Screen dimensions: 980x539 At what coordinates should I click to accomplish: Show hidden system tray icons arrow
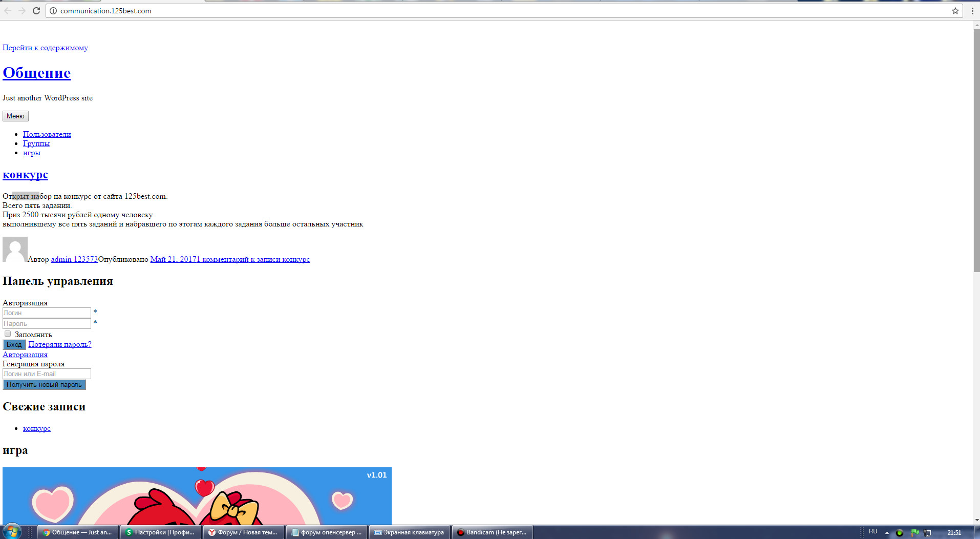click(887, 533)
